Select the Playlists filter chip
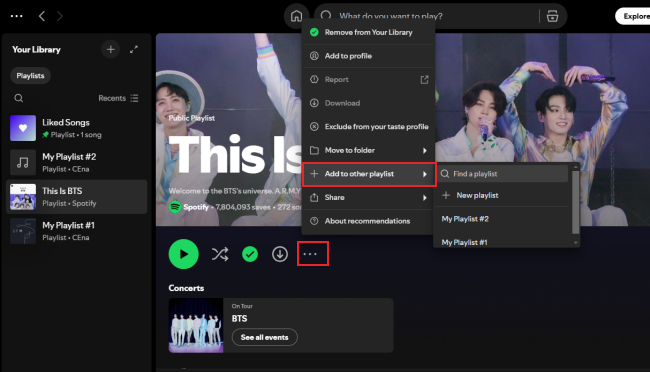This screenshot has width=650, height=372. pos(30,76)
